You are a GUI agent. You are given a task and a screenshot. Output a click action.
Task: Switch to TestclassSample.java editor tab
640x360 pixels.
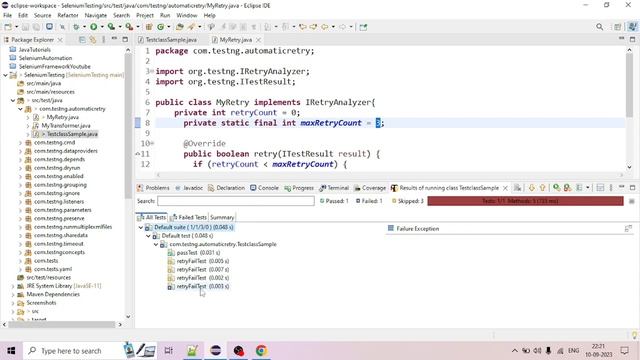coord(167,40)
